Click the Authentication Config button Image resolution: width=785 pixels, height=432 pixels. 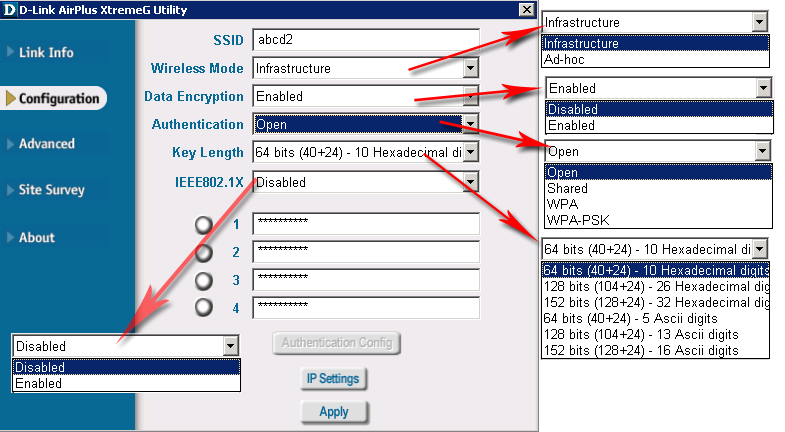point(336,343)
